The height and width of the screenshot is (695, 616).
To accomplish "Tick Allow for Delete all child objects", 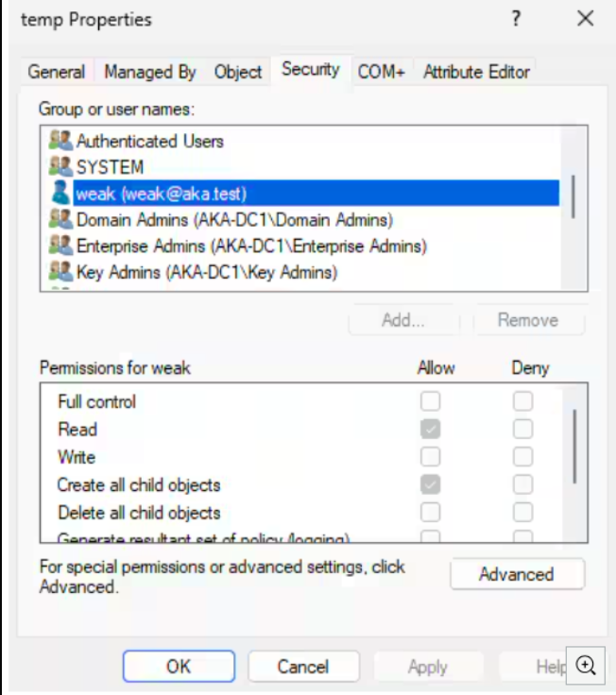I will (x=430, y=513).
